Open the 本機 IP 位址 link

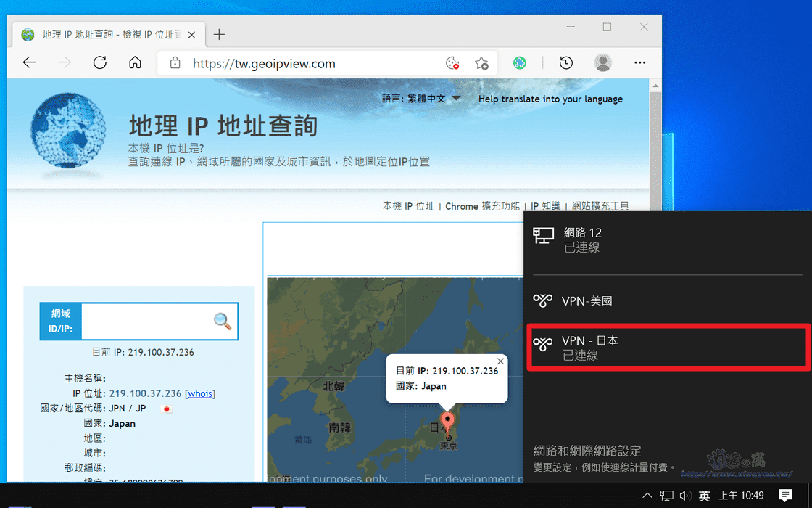(x=409, y=206)
